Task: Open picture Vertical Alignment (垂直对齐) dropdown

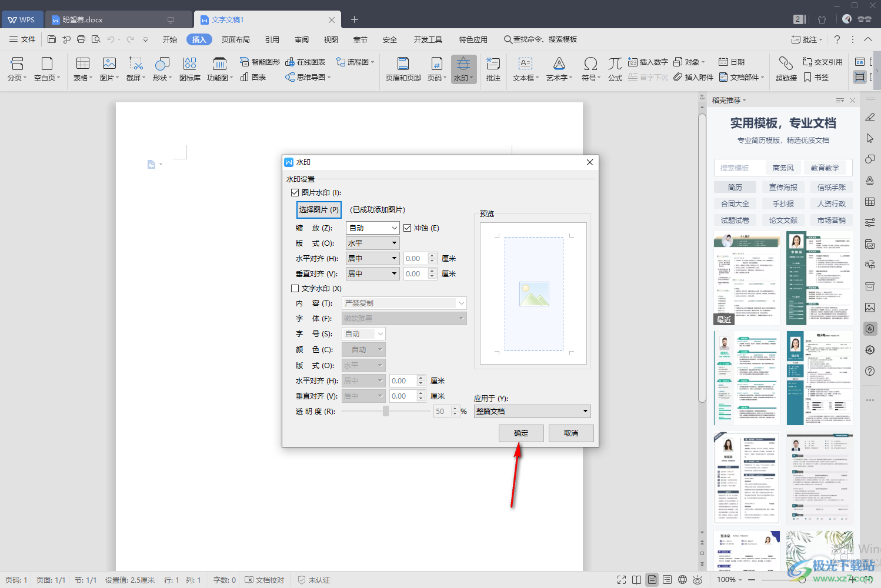Action: (x=373, y=273)
